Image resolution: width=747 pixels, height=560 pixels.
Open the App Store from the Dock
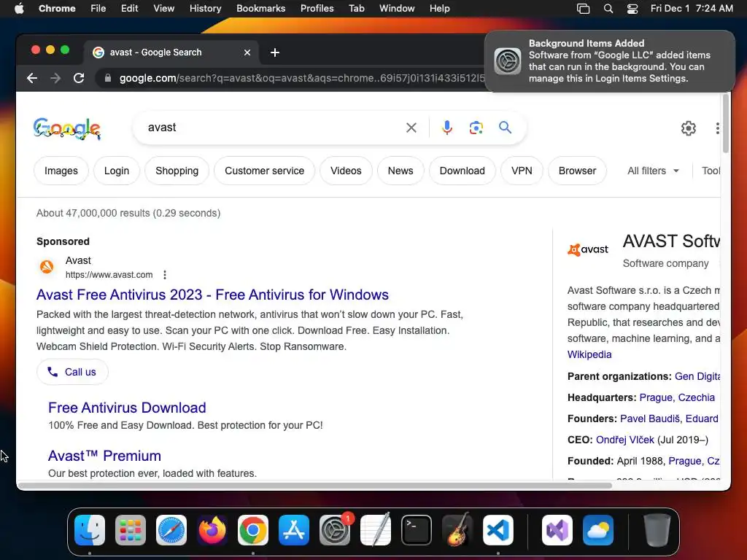click(294, 530)
